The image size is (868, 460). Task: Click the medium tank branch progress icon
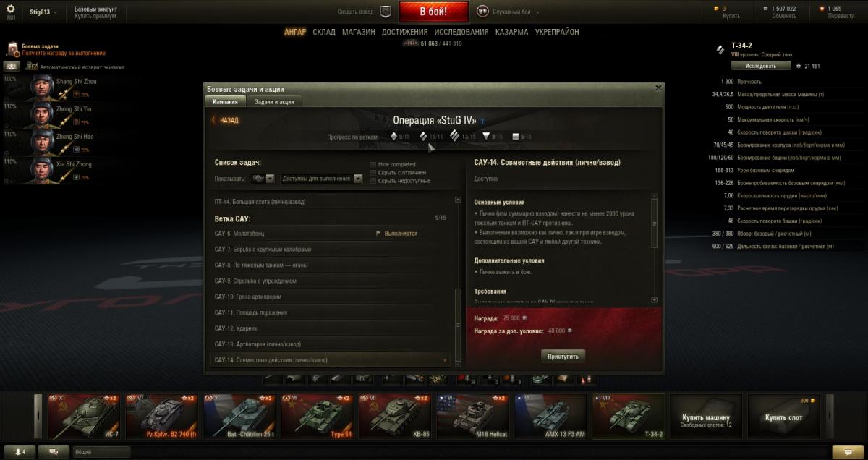coord(422,136)
